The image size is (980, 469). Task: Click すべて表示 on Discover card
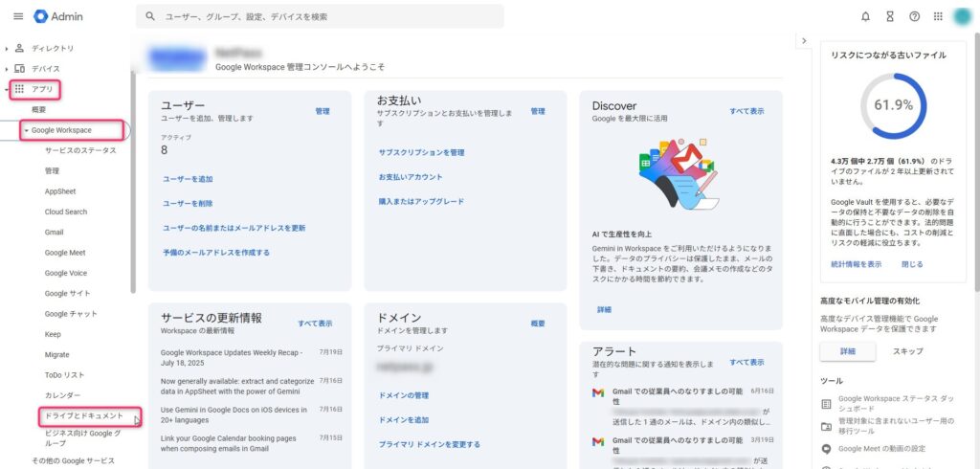coord(746,111)
